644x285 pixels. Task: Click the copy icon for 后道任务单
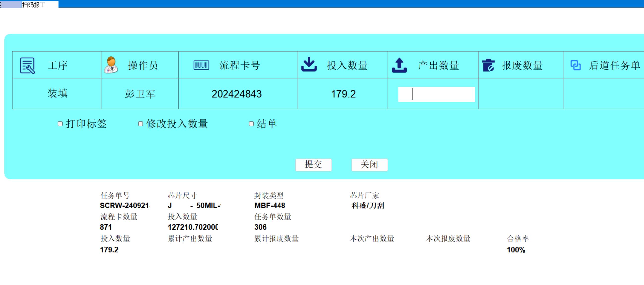(576, 65)
